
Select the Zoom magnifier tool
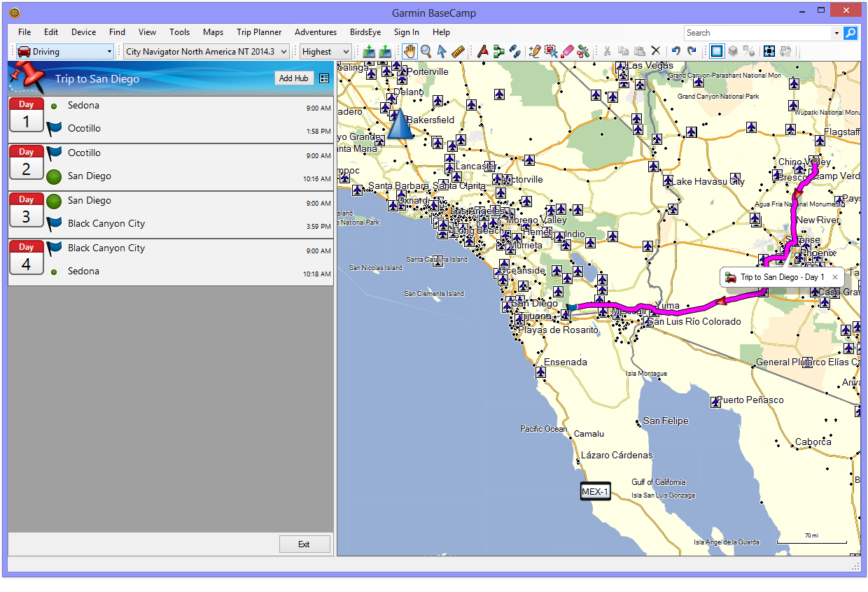coord(426,51)
